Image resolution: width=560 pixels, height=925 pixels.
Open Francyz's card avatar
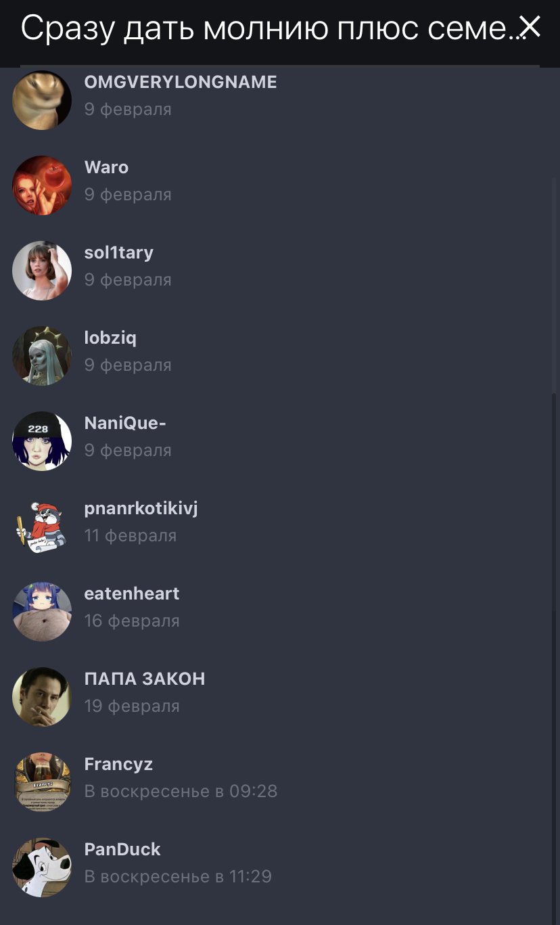tap(42, 782)
